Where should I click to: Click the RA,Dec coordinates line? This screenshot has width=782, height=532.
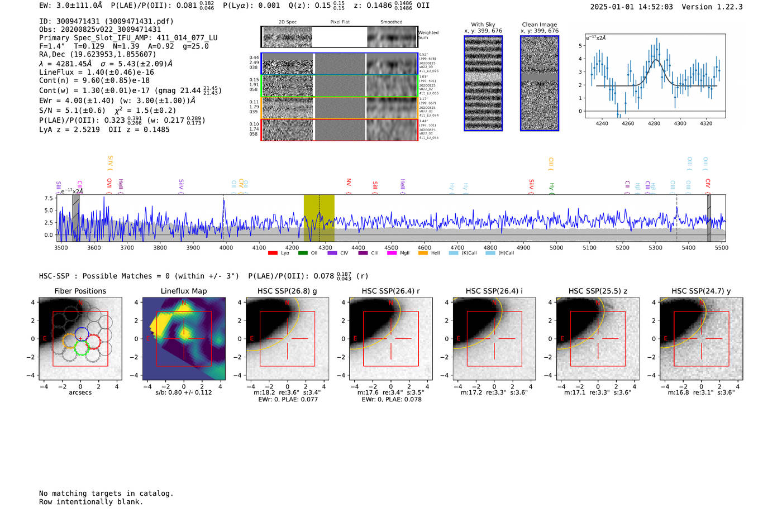click(98, 54)
